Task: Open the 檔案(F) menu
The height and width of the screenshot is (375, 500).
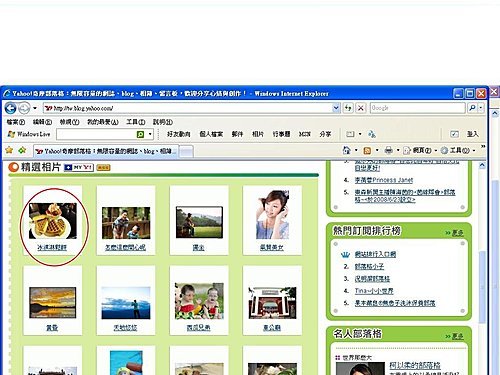Action: pyautogui.click(x=16, y=122)
